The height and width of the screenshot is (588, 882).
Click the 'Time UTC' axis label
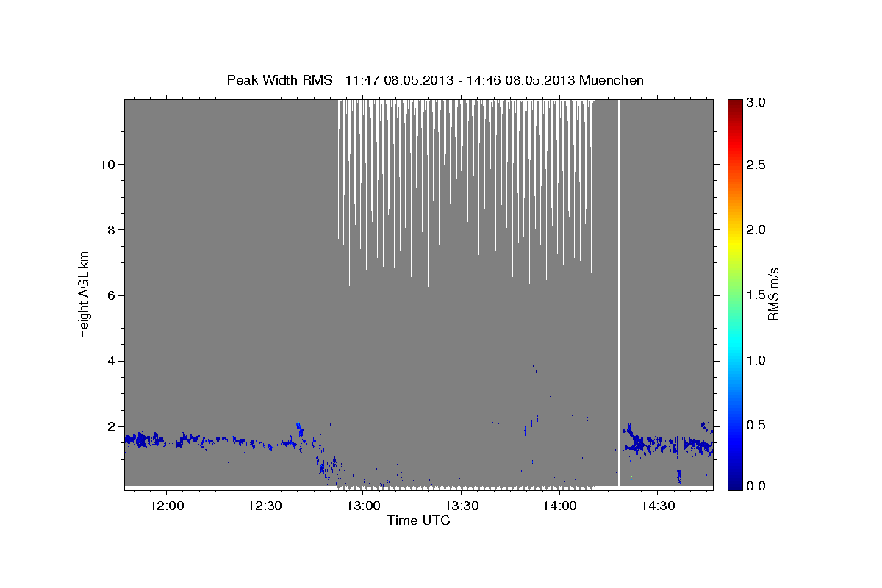tap(418, 520)
